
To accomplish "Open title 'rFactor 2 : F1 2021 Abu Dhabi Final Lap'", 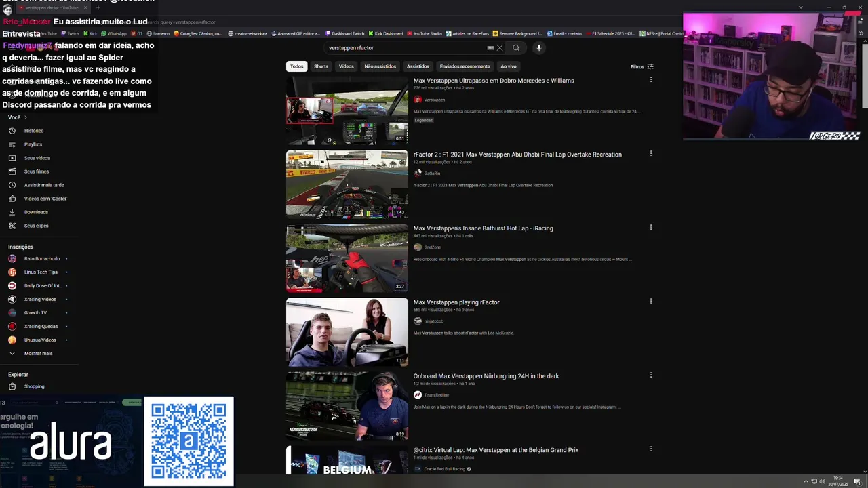I will click(x=517, y=155).
